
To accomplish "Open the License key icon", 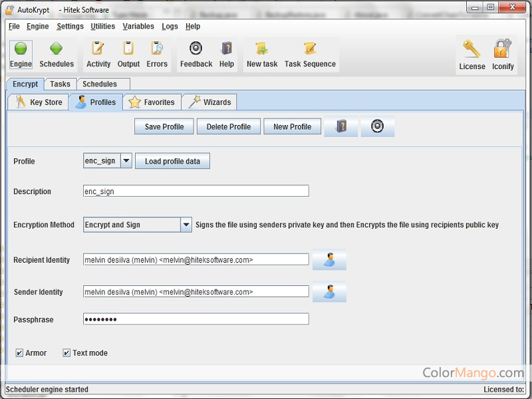I will (472, 55).
